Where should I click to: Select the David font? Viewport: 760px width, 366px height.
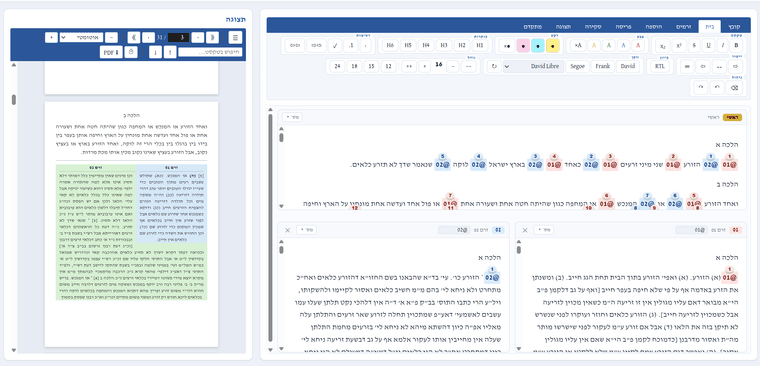(x=628, y=66)
